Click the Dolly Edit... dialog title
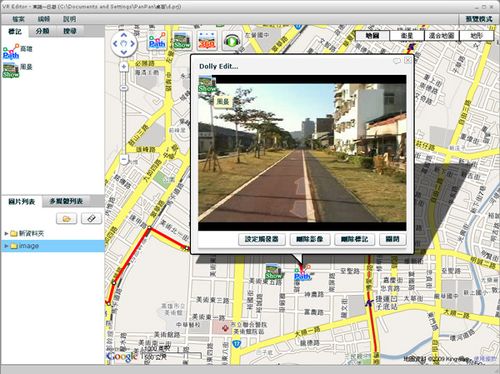This screenshot has height=374, width=500. 219,66
